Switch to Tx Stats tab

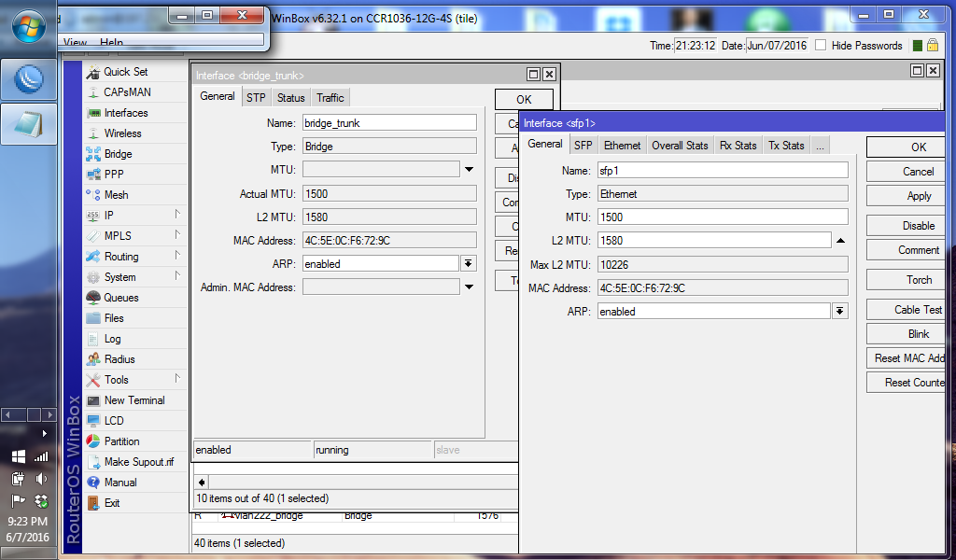pos(786,146)
